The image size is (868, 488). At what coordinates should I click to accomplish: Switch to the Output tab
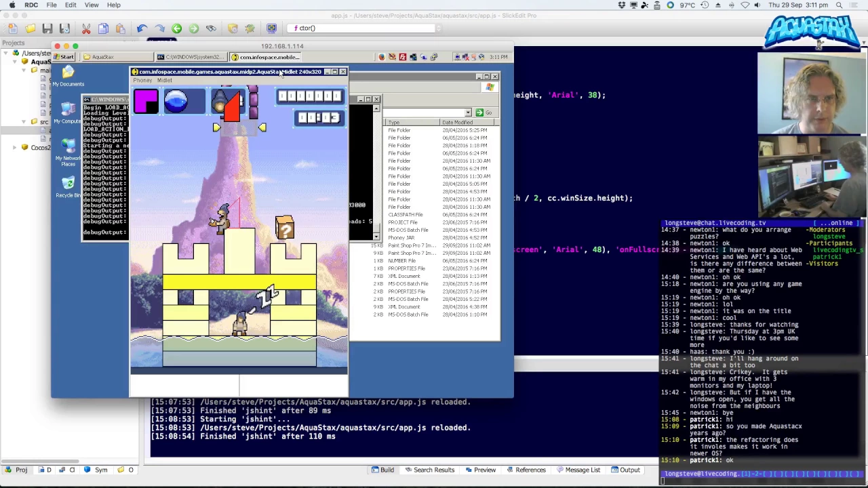(x=625, y=470)
